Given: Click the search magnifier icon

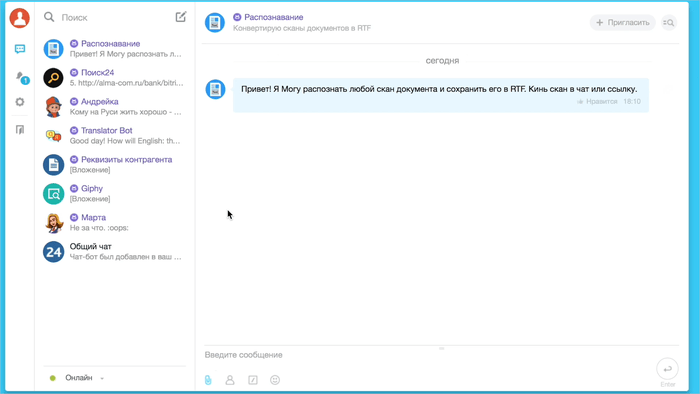Looking at the screenshot, I should point(49,17).
